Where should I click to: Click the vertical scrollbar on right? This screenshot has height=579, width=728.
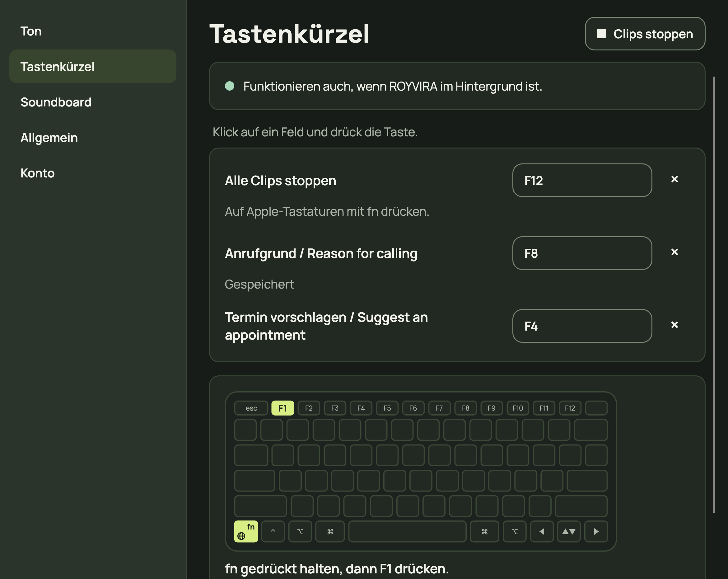tap(714, 294)
